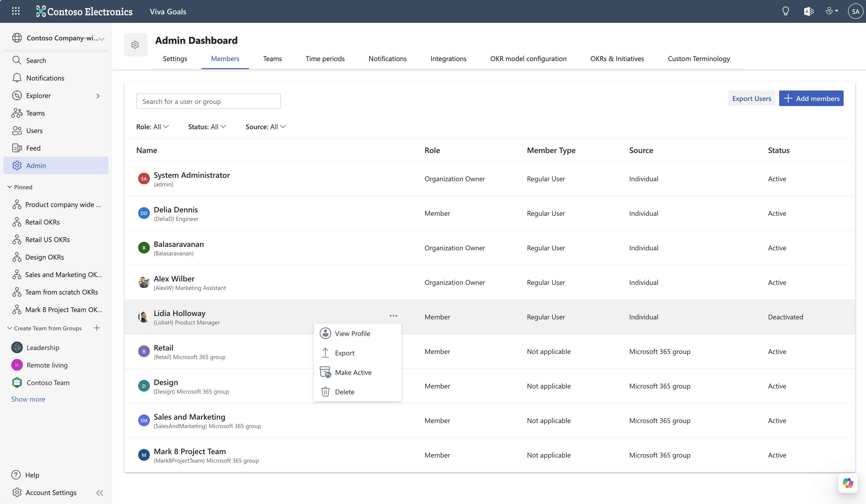
Task: Click the Sales and Marketing group name
Action: [x=189, y=417]
